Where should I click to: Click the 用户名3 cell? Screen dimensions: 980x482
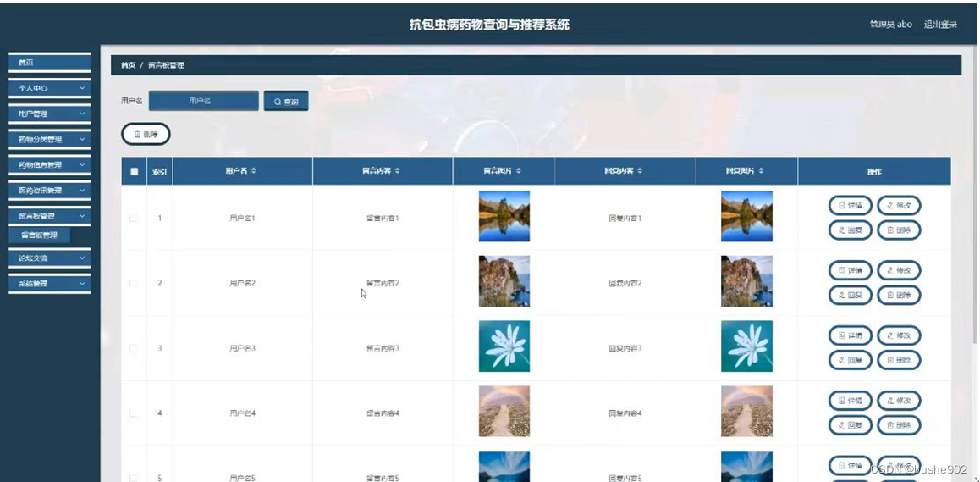pos(243,348)
